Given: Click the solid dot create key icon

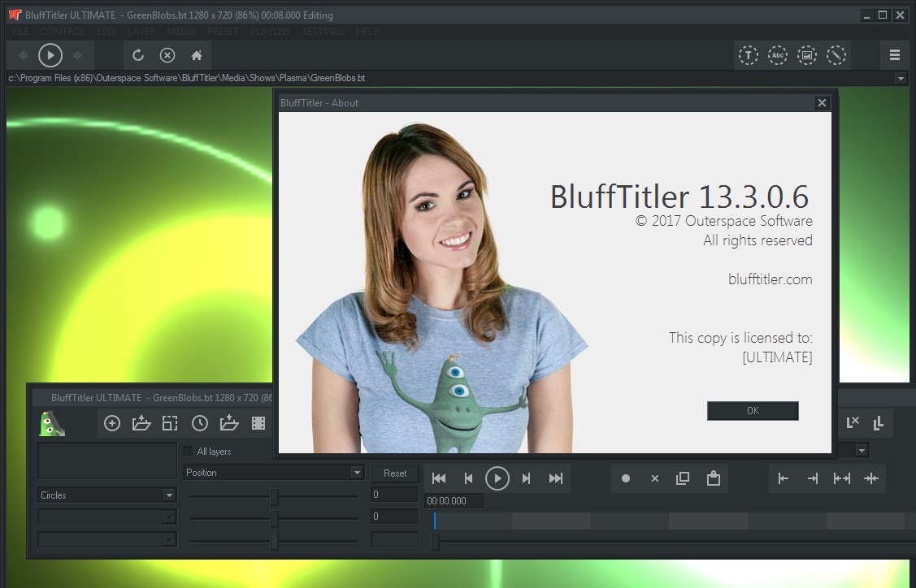Looking at the screenshot, I should coord(626,479).
